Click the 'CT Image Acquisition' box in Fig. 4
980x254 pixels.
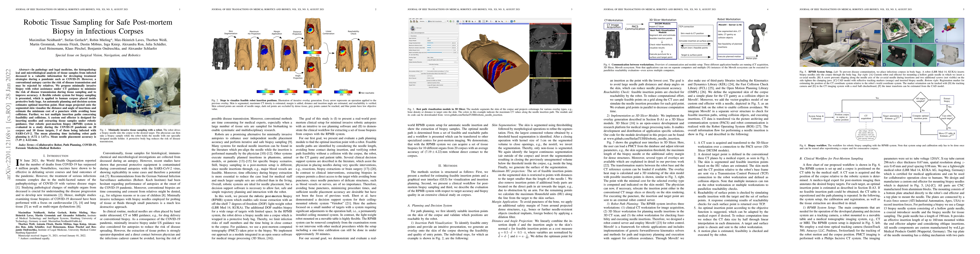pyautogui.click(x=613, y=26)
